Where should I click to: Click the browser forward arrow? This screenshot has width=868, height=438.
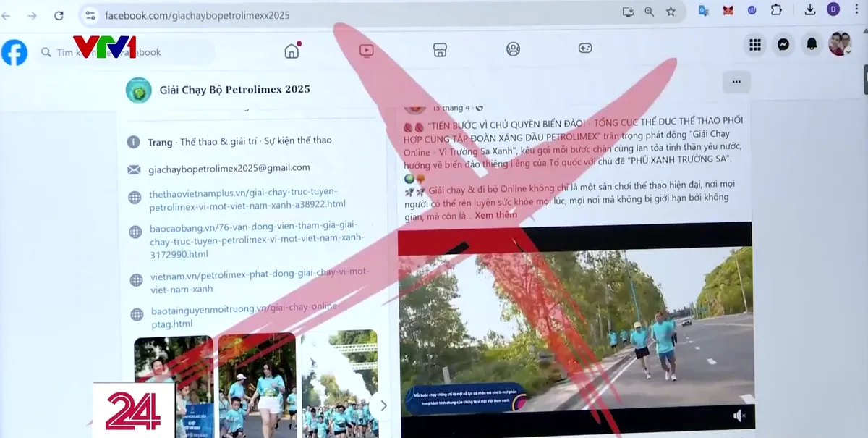click(x=31, y=15)
